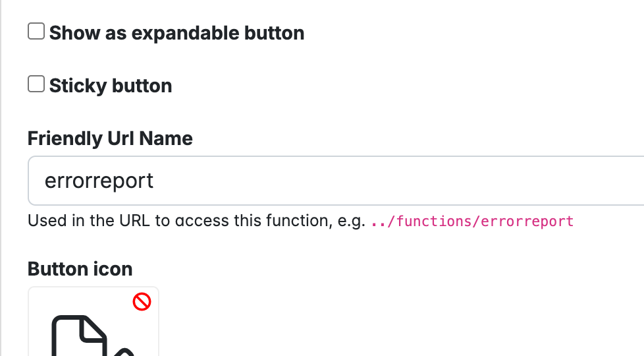Click the "Friendly Url Name" field label

[110, 138]
